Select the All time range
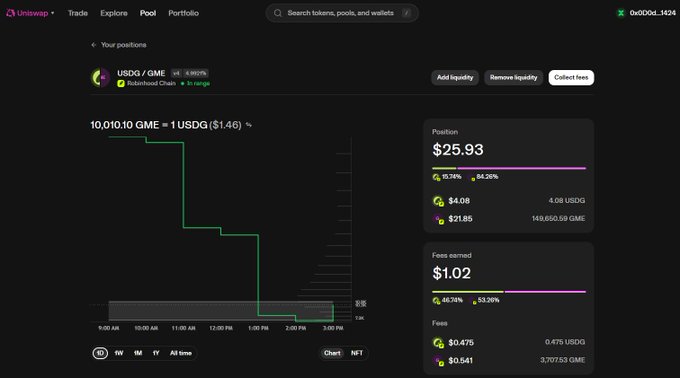The image size is (680, 378). coord(181,353)
